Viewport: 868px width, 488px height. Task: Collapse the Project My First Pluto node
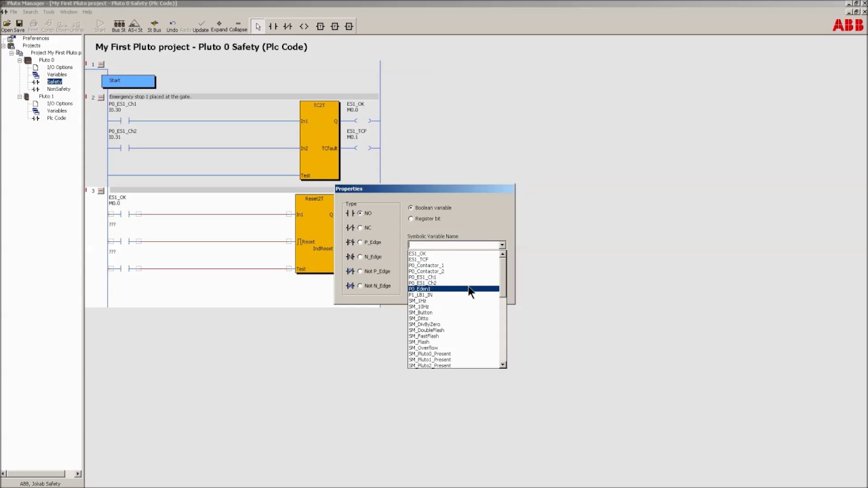[x=12, y=52]
